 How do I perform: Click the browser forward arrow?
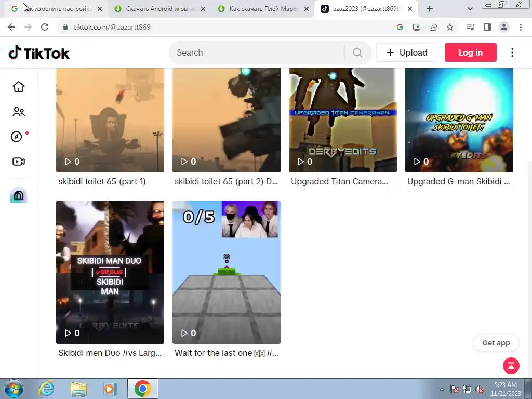tap(28, 27)
